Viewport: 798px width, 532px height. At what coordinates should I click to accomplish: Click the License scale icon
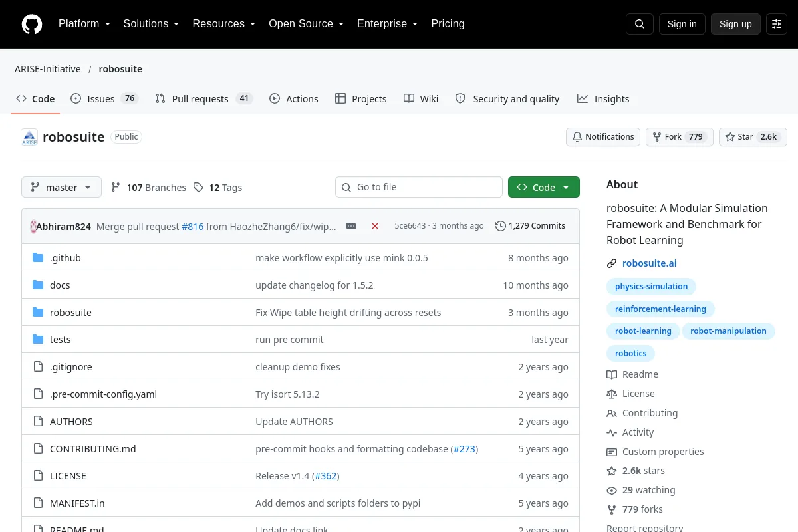coord(612,394)
